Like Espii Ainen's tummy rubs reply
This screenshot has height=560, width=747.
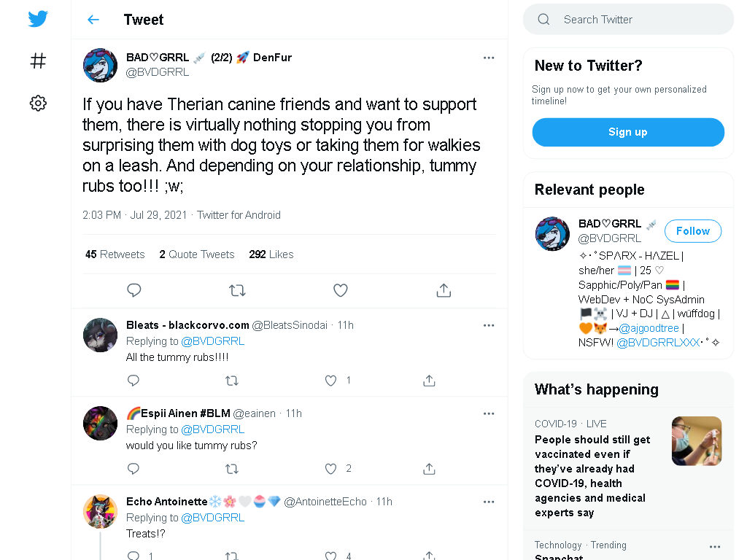click(x=330, y=469)
